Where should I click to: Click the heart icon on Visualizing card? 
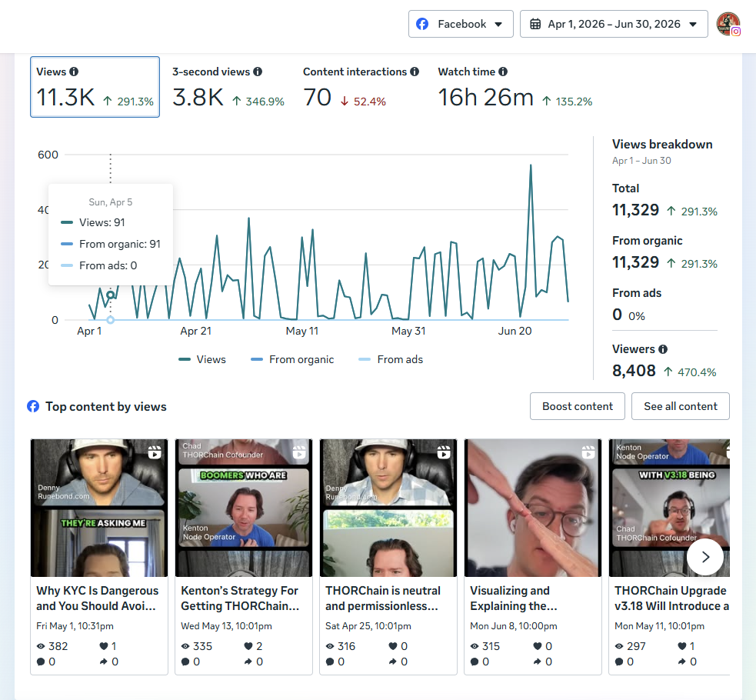coord(538,646)
